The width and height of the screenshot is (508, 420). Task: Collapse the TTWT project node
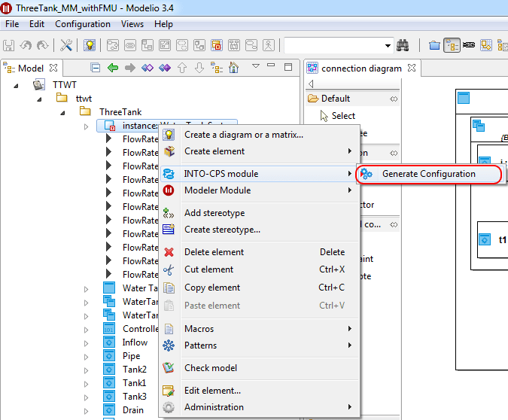pos(16,86)
